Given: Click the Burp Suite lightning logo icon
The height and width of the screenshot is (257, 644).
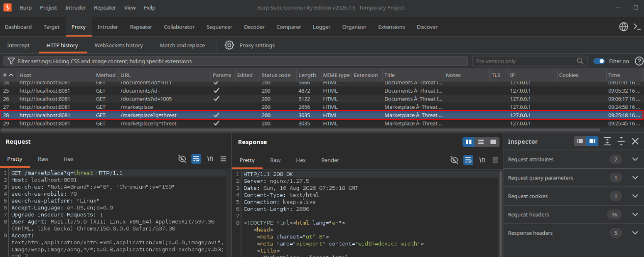Looking at the screenshot, I should tap(7, 7).
